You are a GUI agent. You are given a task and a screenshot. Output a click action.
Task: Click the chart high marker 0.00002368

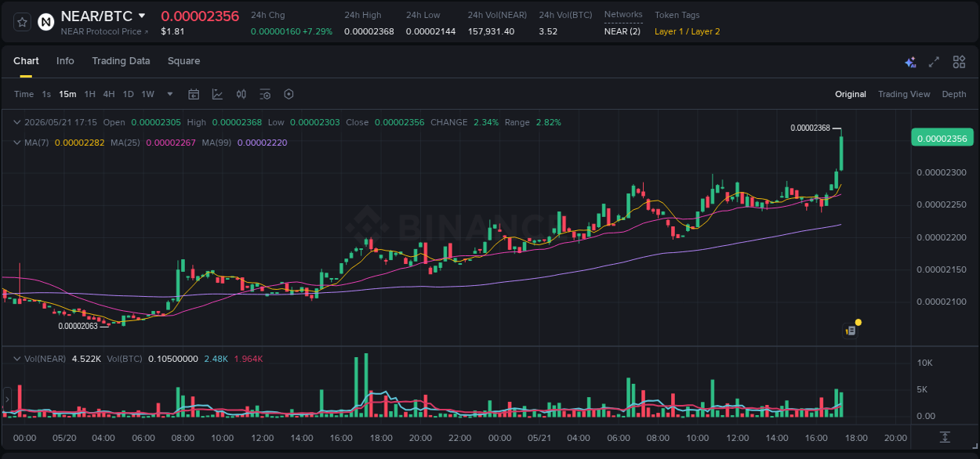click(x=810, y=128)
